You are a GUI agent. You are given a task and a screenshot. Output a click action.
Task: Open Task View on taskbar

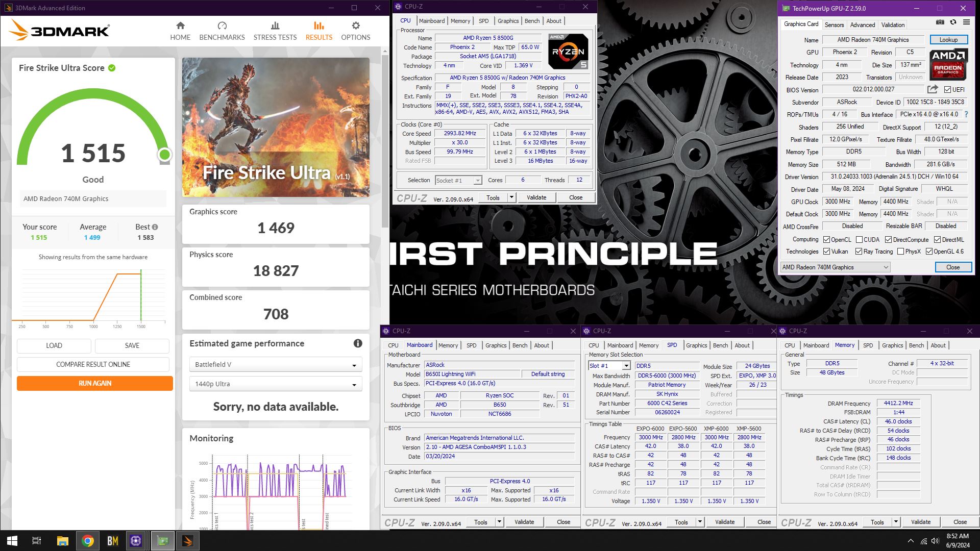pos(37,541)
